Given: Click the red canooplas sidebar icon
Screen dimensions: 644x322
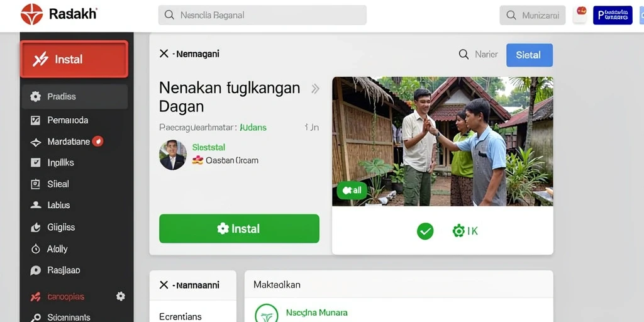Looking at the screenshot, I should click(x=36, y=297).
